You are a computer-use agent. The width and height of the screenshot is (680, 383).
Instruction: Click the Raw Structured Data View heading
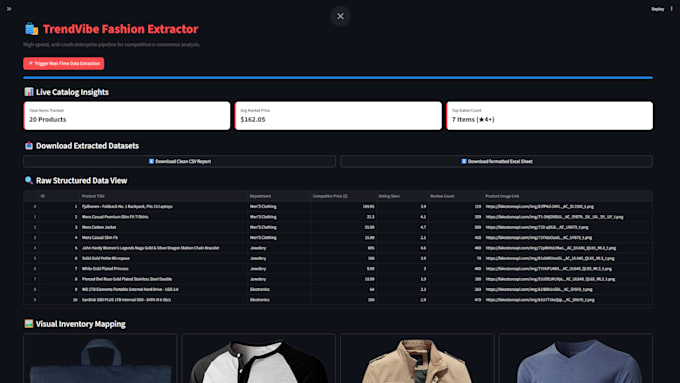pos(82,180)
